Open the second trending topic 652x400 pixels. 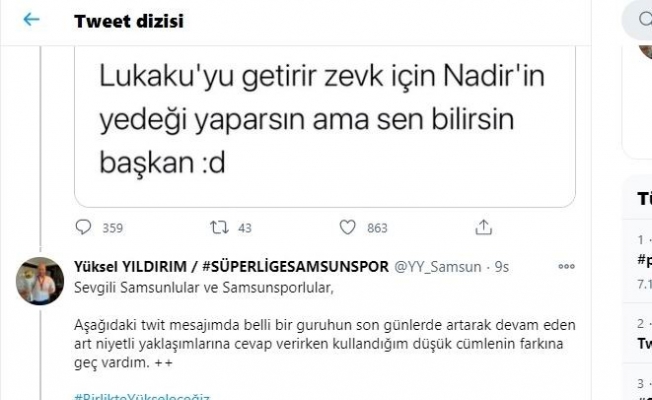pyautogui.click(x=644, y=342)
